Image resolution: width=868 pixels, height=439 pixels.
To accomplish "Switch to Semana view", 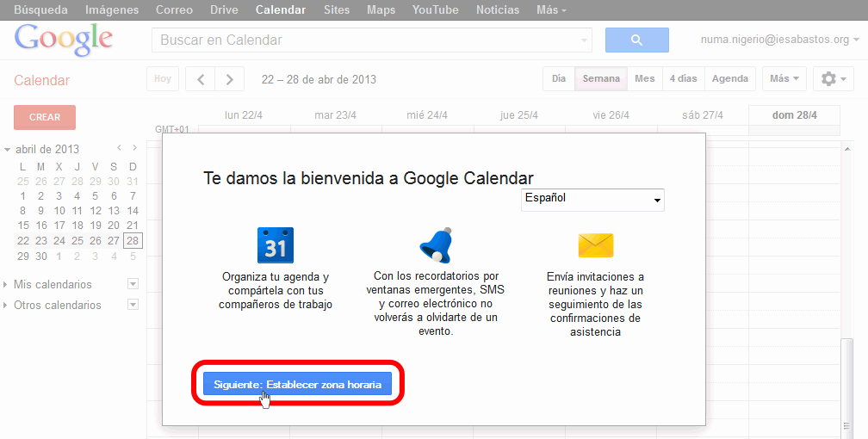I will [601, 78].
